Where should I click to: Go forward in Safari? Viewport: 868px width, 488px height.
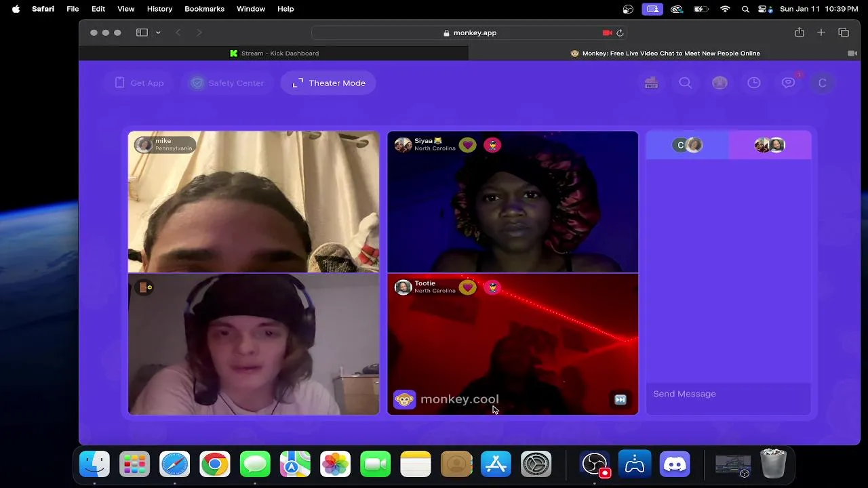pos(199,33)
